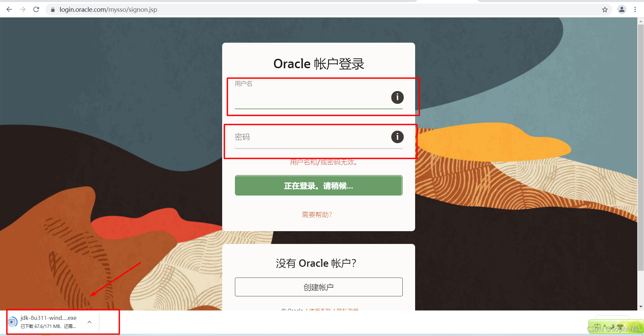Viewport: 644px width, 336px height.
Task: View site security lock info
Action: click(53, 10)
